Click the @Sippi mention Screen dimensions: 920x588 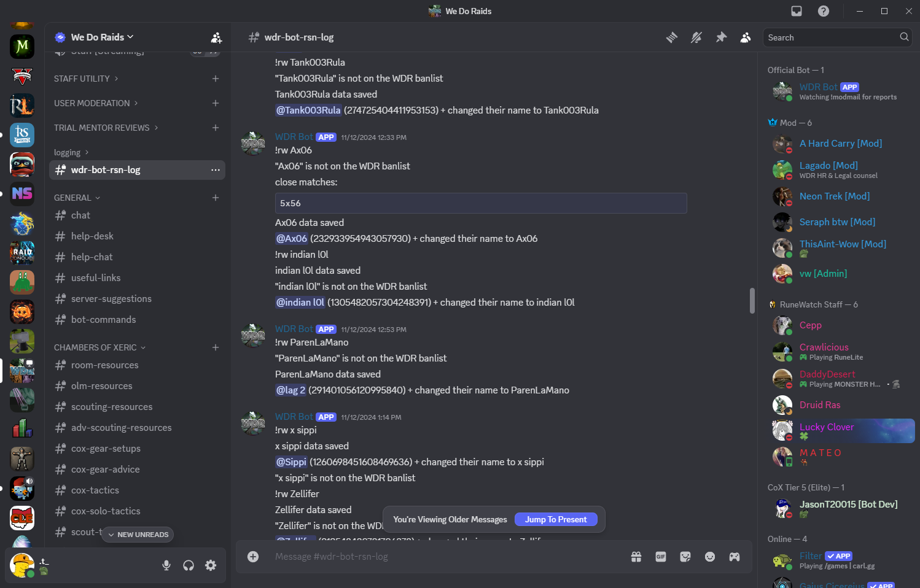tap(291, 462)
